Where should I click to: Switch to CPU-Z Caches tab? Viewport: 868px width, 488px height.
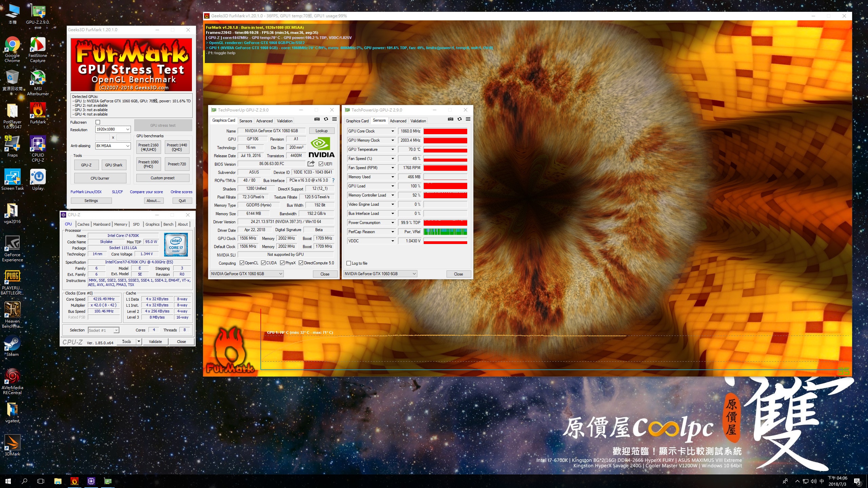[x=83, y=224]
